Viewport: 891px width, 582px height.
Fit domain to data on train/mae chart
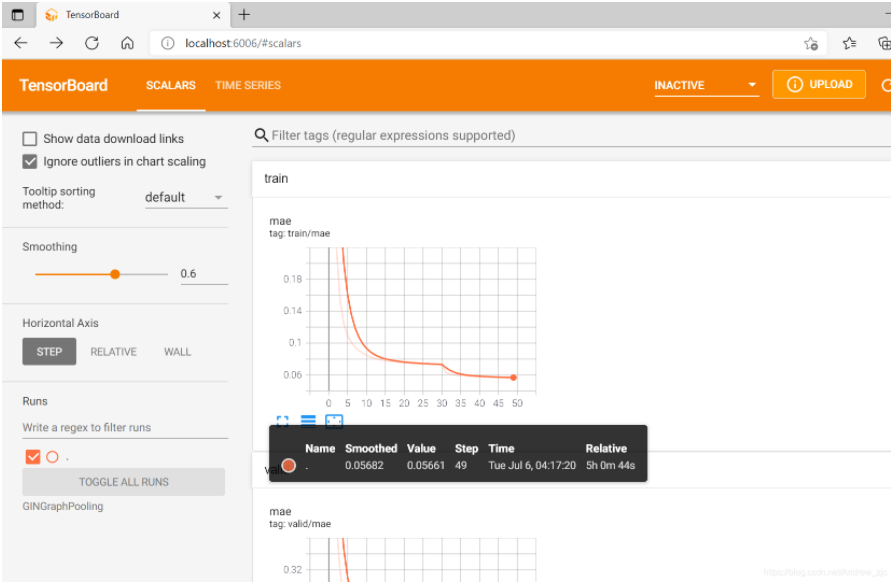coord(334,421)
